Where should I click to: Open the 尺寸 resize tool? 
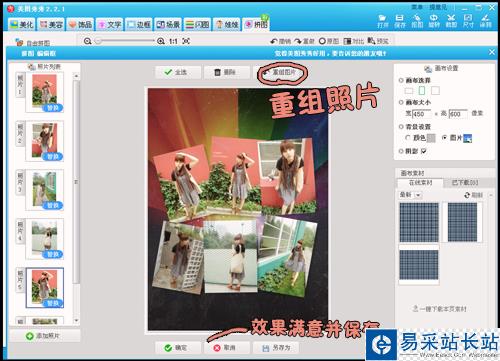coord(468,21)
